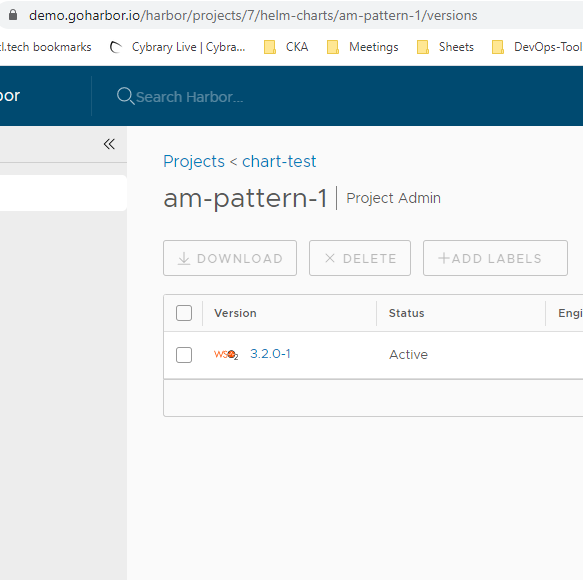This screenshot has width=583, height=580.
Task: Sort by the Status column header
Action: click(406, 313)
